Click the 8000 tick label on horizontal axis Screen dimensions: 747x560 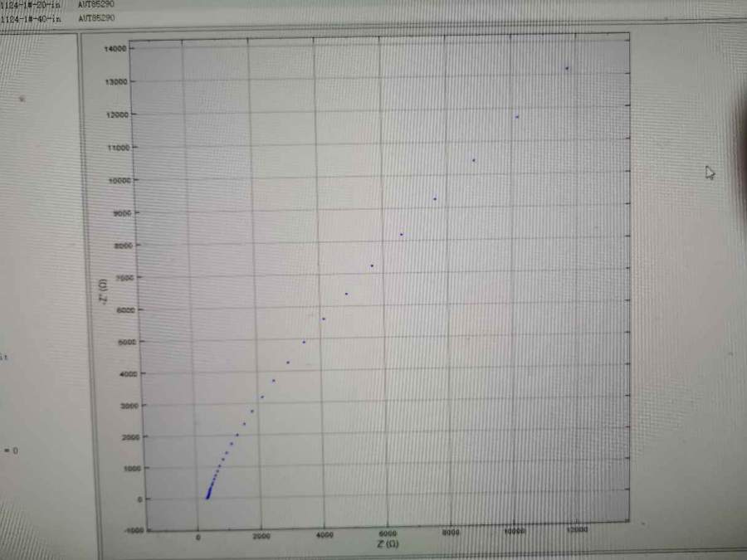pos(451,533)
